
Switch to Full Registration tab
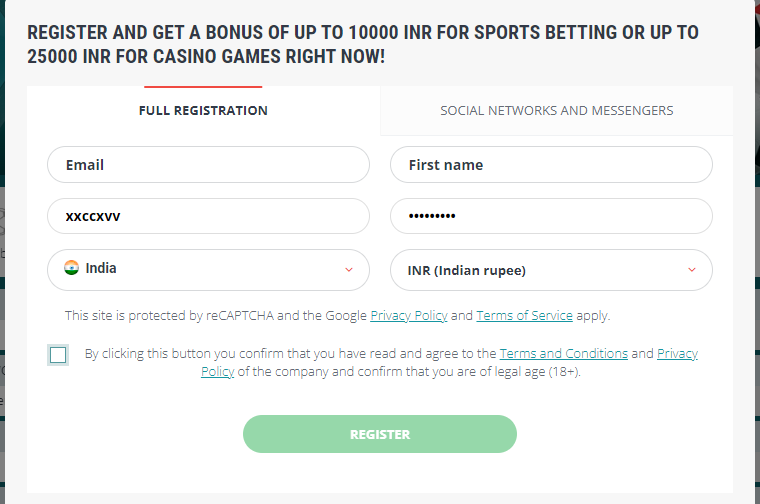coord(203,110)
